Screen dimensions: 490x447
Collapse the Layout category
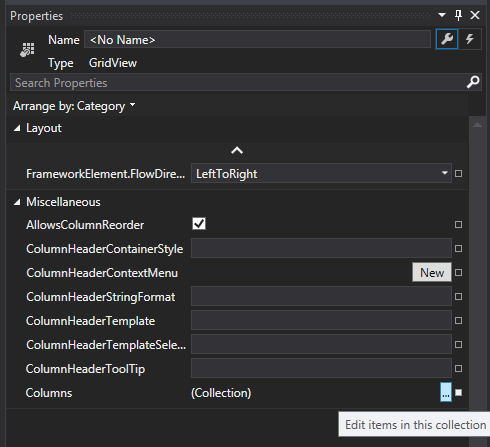click(17, 128)
